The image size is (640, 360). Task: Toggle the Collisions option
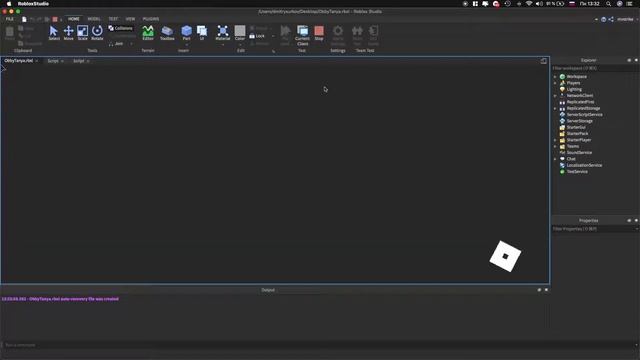tap(121, 28)
